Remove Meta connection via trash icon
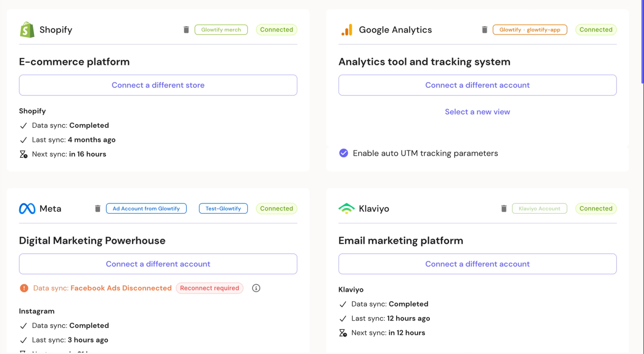Screen dimensions: 644x354 pyautogui.click(x=97, y=208)
